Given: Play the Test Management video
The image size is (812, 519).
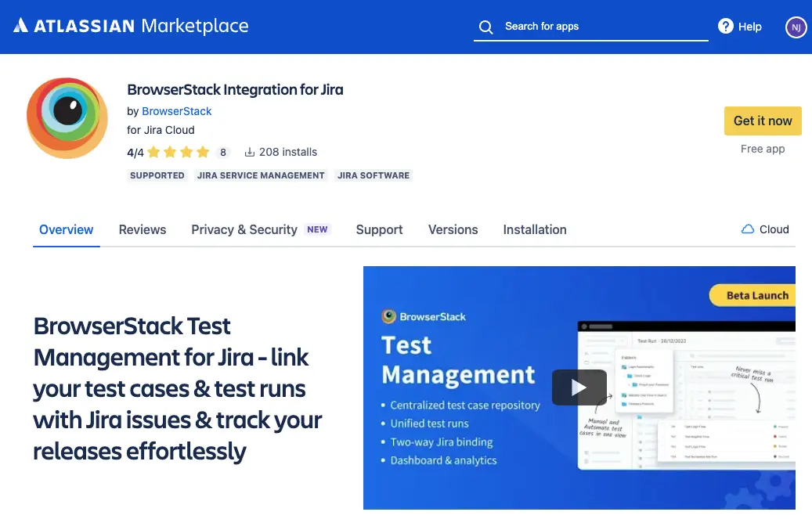Looking at the screenshot, I should (579, 387).
